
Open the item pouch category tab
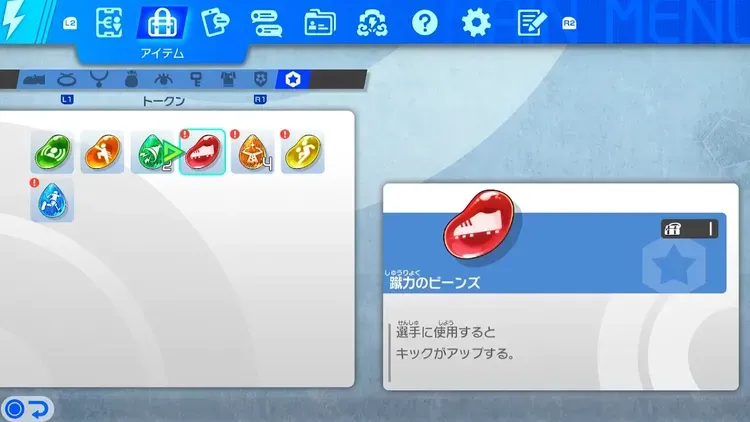pyautogui.click(x=131, y=79)
